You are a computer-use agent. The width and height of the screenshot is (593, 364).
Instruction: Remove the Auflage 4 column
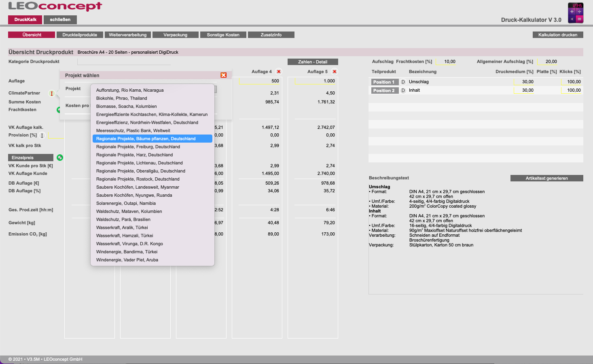(x=278, y=72)
